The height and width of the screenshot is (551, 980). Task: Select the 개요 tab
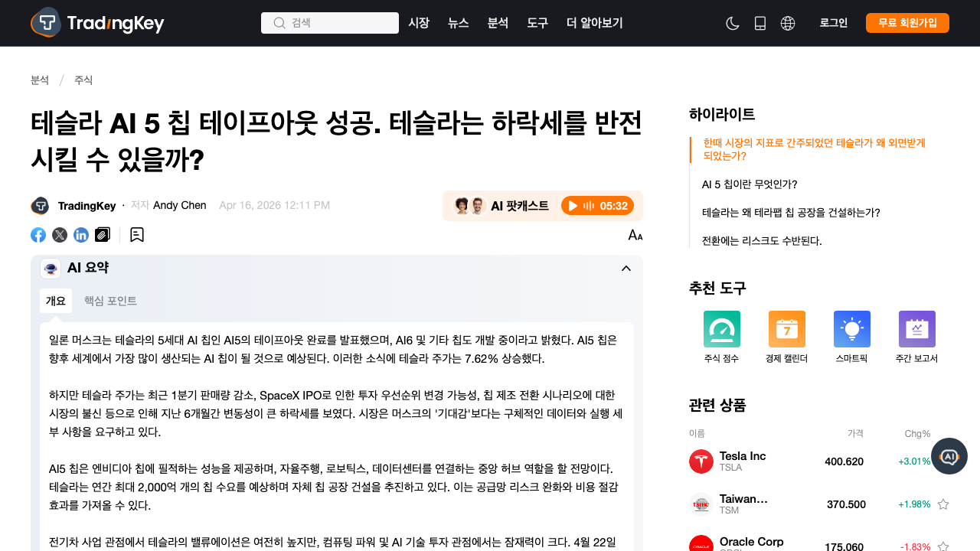[56, 301]
